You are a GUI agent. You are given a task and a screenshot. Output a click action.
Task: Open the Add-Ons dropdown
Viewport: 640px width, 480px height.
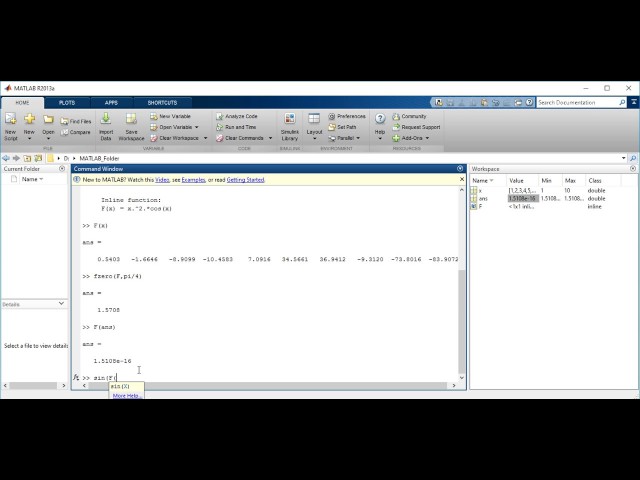tap(411, 138)
